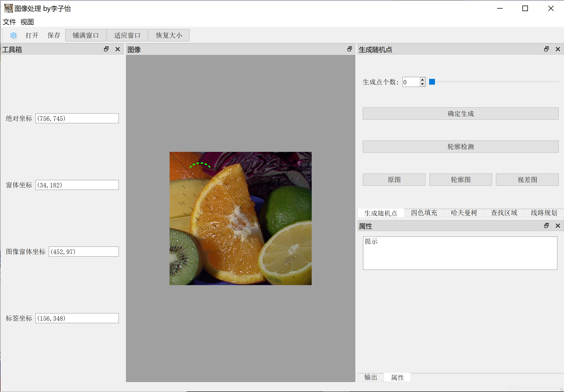Switch to the 生成随机点 tab
This screenshot has width=564, height=392.
click(381, 213)
